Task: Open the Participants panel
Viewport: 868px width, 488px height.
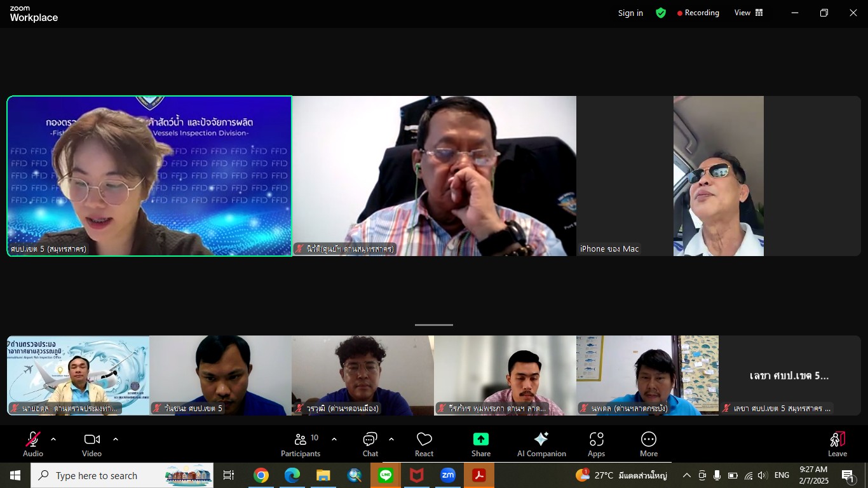Action: point(301,444)
